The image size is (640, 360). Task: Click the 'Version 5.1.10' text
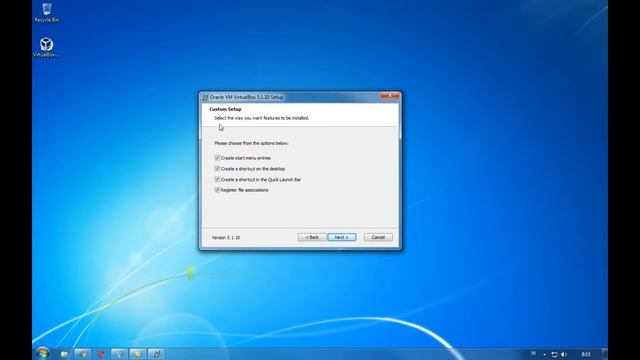(226, 238)
